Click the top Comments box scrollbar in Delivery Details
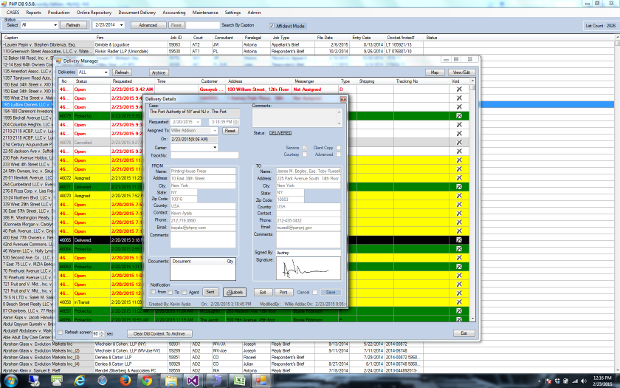Image resolution: width=620 pixels, height=388 pixels. (x=339, y=118)
